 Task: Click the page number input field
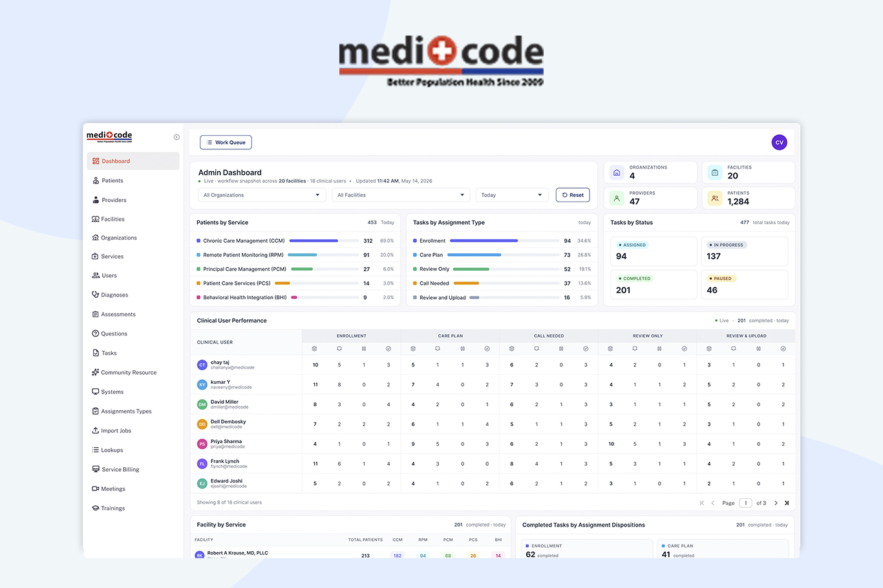[x=745, y=503]
